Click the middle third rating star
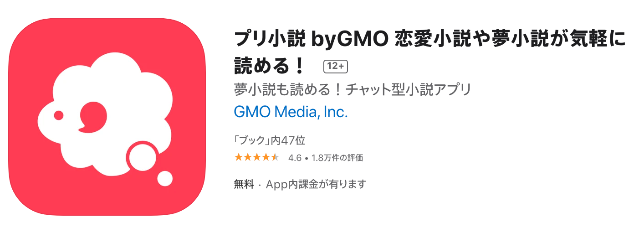 coord(256,158)
